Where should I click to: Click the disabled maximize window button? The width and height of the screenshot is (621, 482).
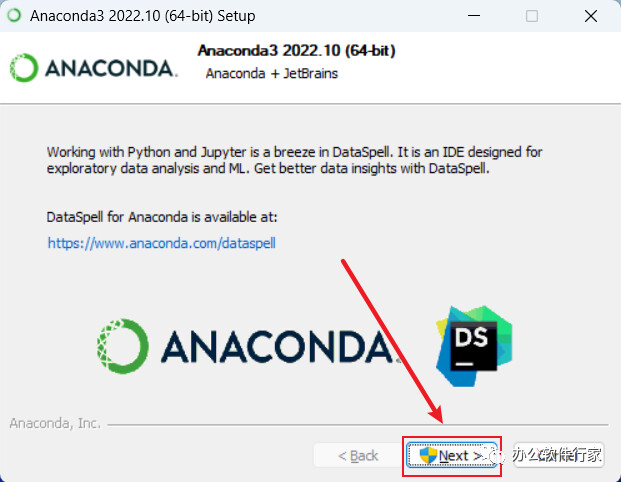click(x=532, y=16)
